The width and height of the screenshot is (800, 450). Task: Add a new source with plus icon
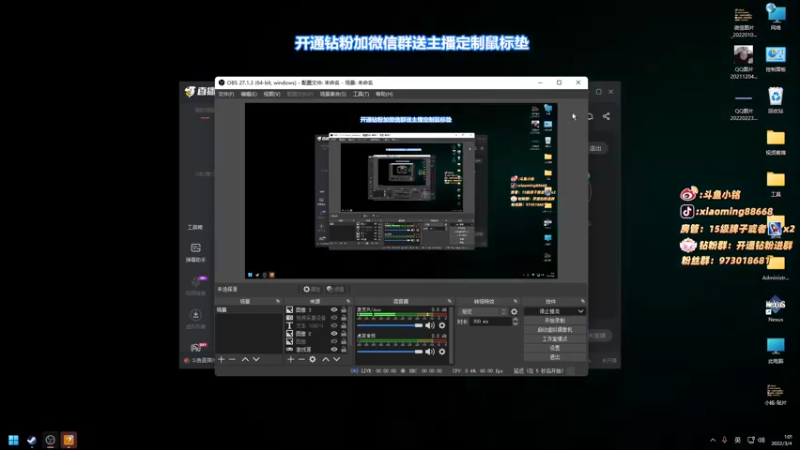(x=290, y=359)
